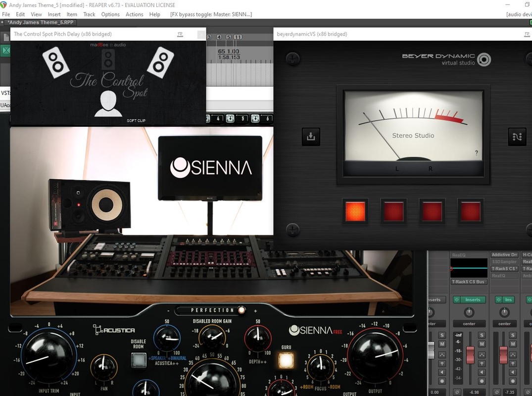Click envelope icon on the -7.35 mixer channel
The height and width of the screenshot is (396, 532).
[513, 354]
